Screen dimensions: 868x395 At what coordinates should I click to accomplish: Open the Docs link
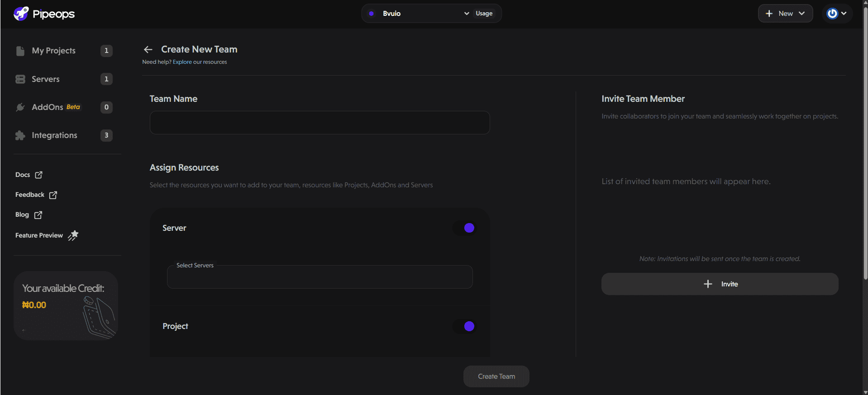tap(29, 175)
